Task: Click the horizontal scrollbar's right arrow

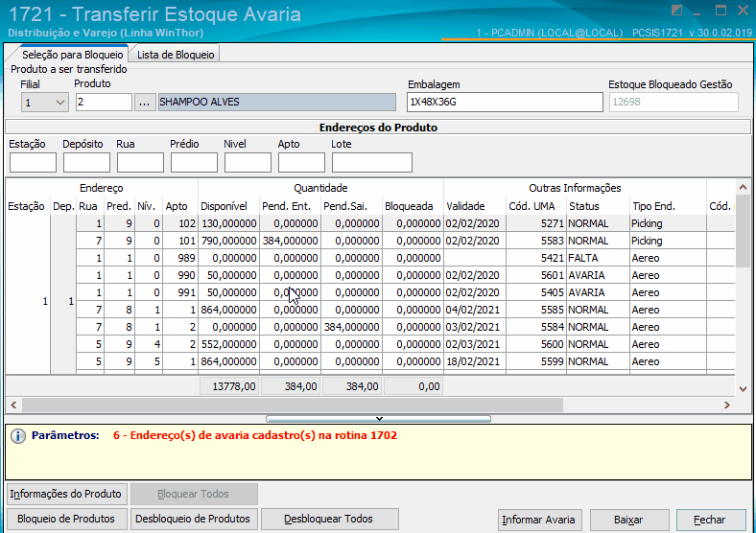Action: coord(727,406)
